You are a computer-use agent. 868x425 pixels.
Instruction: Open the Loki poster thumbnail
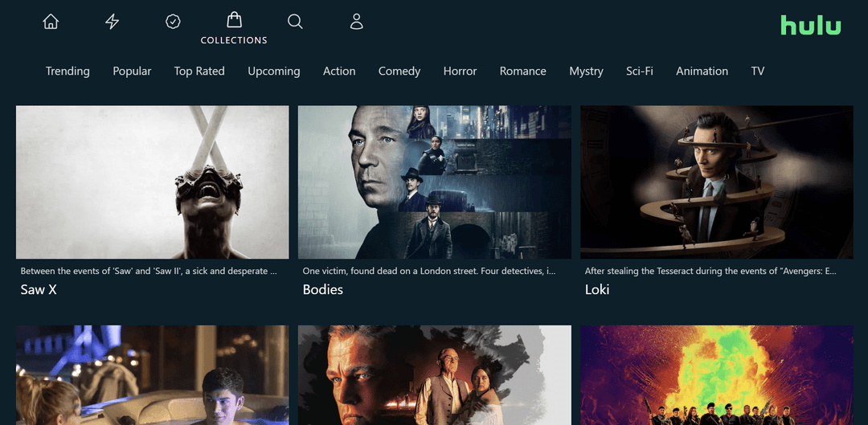[717, 182]
